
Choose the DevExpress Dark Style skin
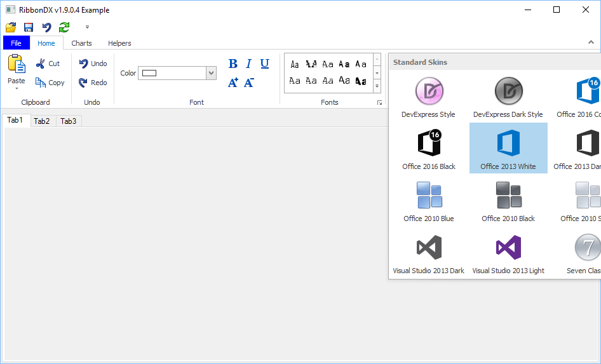[508, 97]
